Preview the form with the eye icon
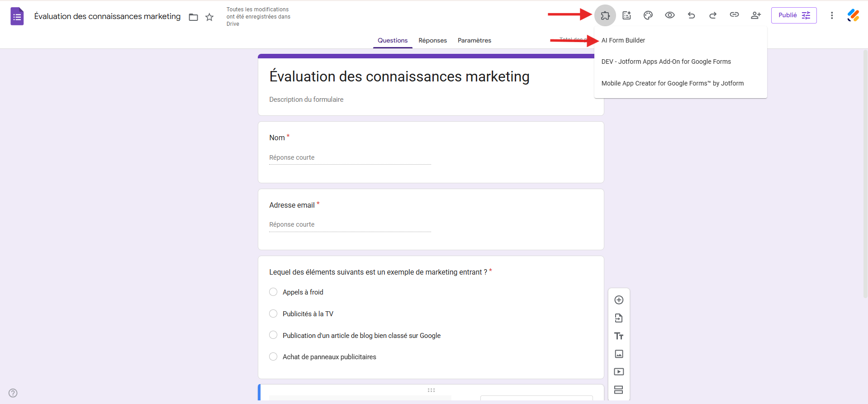Screen dimensions: 868x404 670,15
